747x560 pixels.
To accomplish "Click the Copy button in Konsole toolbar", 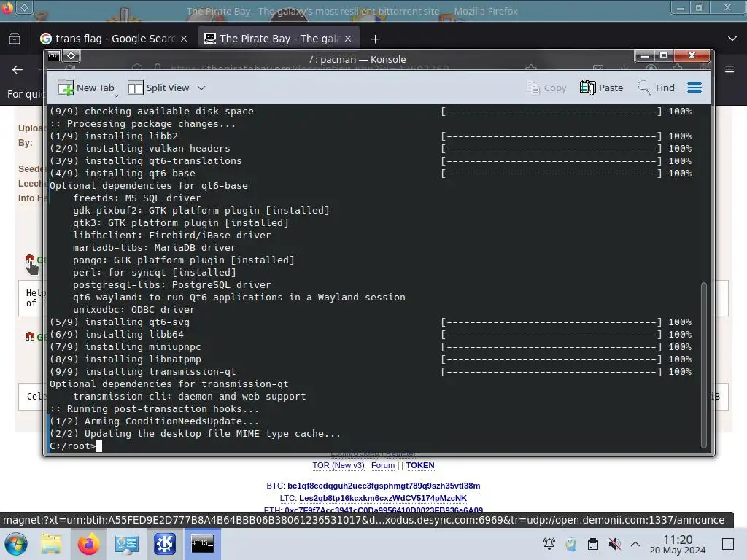I will 546,87.
